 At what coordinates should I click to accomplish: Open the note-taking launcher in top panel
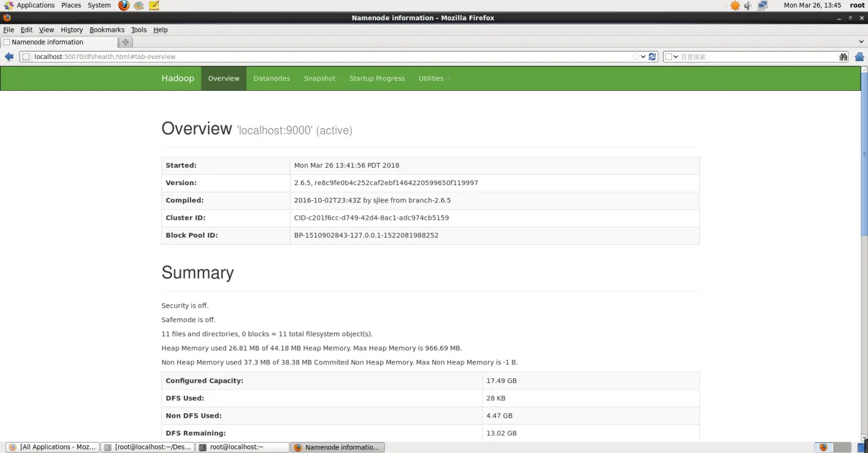[154, 6]
